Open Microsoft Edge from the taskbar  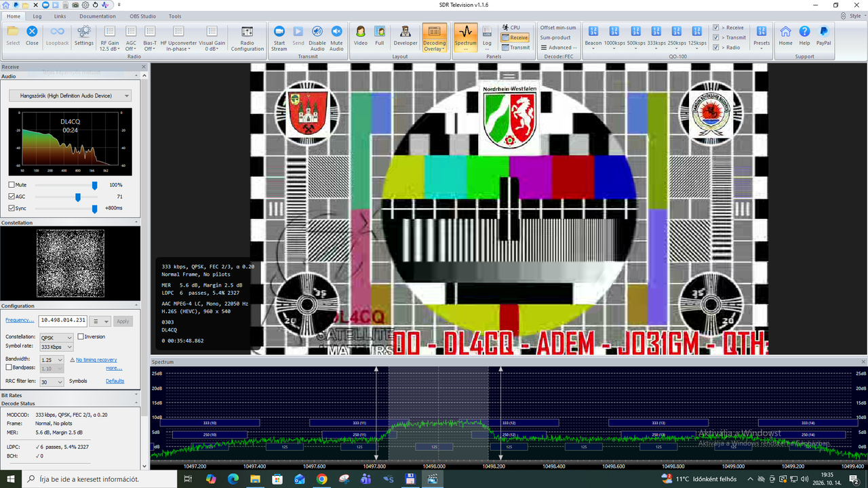click(x=233, y=479)
